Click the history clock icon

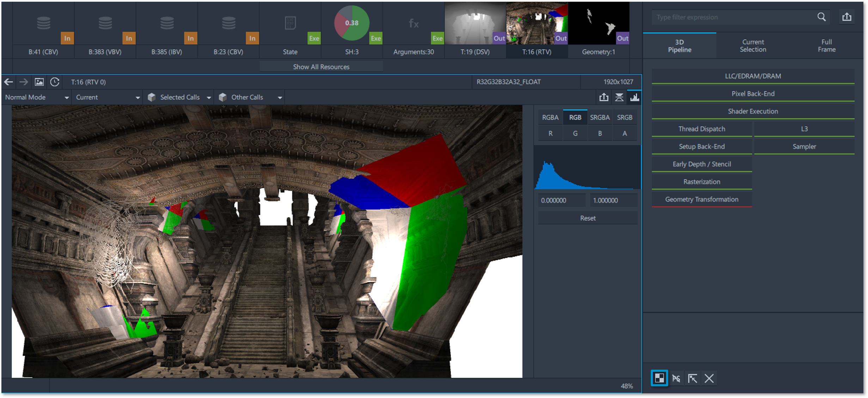55,82
